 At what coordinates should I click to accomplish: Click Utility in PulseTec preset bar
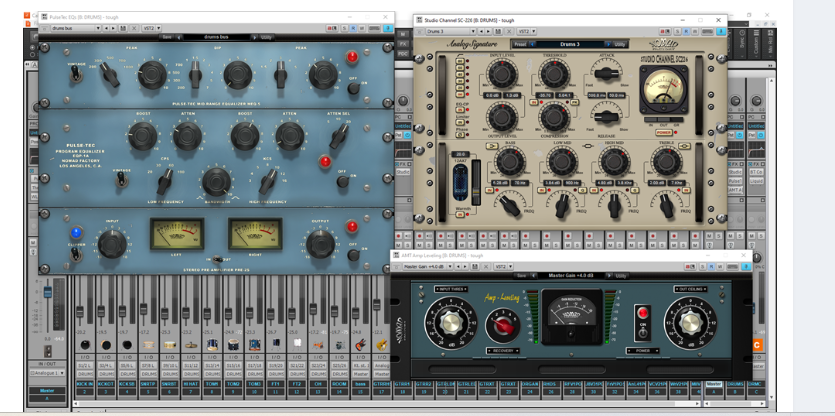tap(266, 37)
